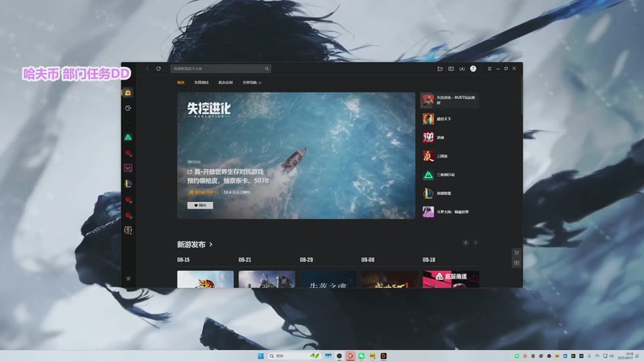Select the 逆 icon game in side list
644x362 pixels.
click(x=449, y=138)
